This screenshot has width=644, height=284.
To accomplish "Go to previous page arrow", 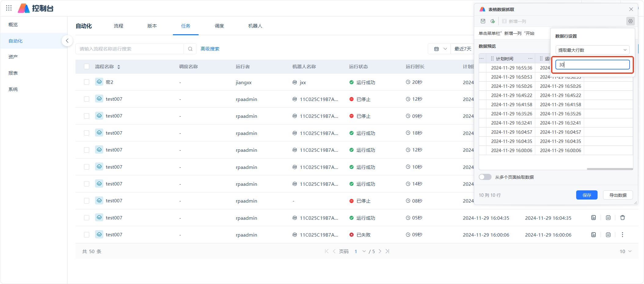I will (334, 251).
